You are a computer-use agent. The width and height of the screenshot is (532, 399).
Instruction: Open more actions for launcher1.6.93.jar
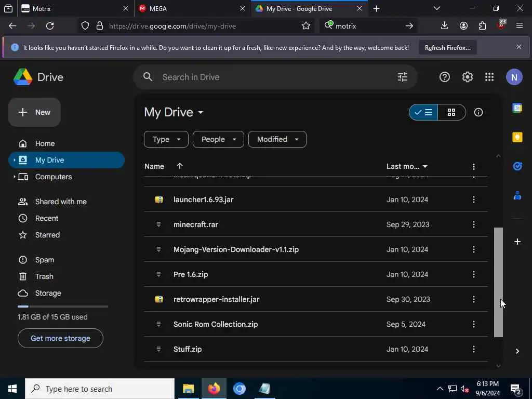[474, 199]
